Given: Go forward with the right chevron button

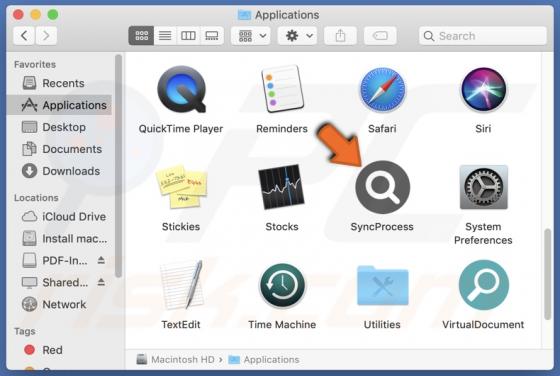Looking at the screenshot, I should (46, 36).
